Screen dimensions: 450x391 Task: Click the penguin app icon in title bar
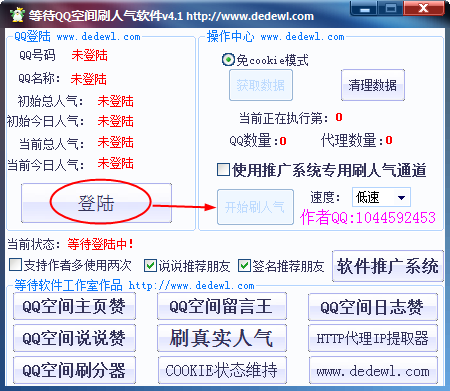pos(17,15)
